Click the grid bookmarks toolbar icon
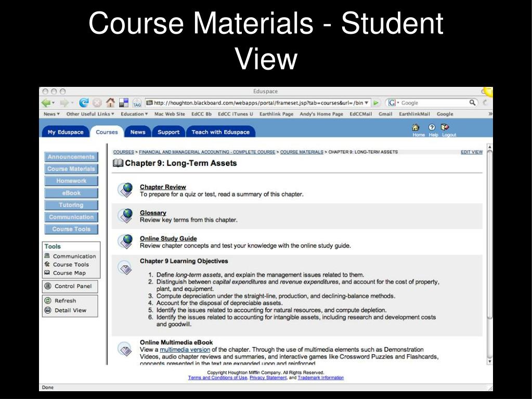This screenshot has width=532, height=399. (124, 102)
